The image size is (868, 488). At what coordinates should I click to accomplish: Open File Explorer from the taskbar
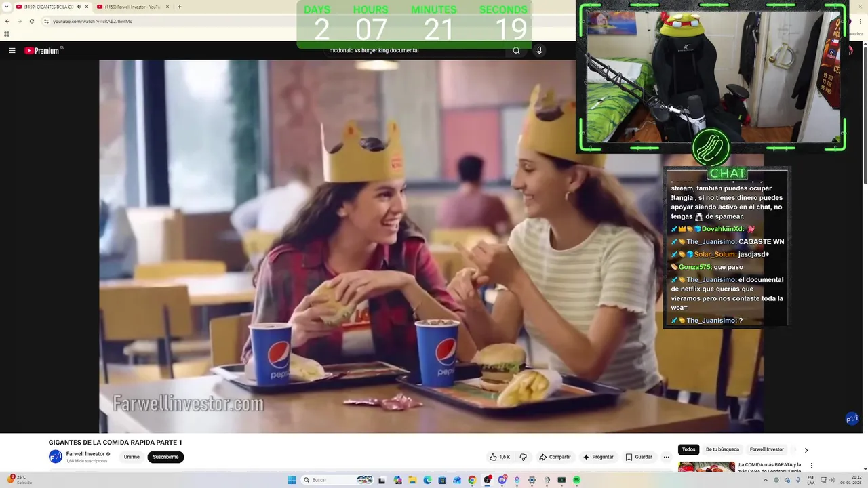pos(412,480)
